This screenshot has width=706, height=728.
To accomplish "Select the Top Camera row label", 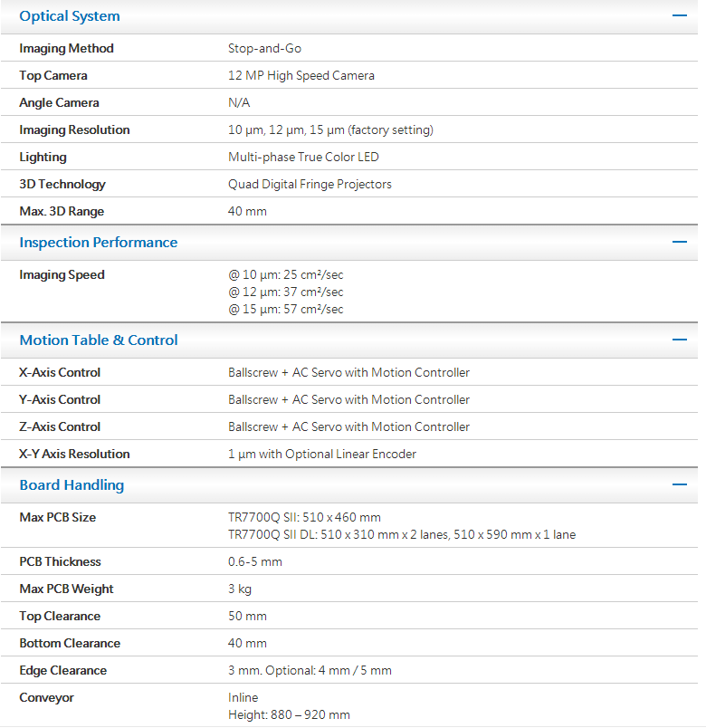I will [53, 75].
